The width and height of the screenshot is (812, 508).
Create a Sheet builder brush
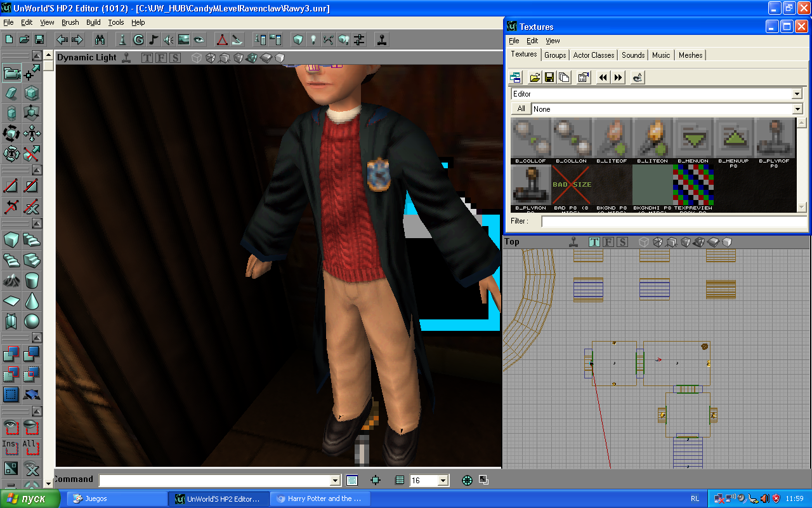pyautogui.click(x=11, y=300)
